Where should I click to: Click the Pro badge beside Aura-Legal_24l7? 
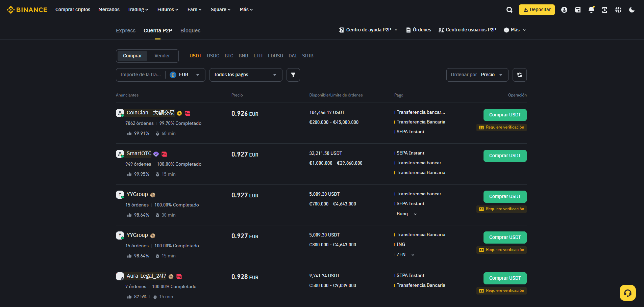click(x=179, y=277)
